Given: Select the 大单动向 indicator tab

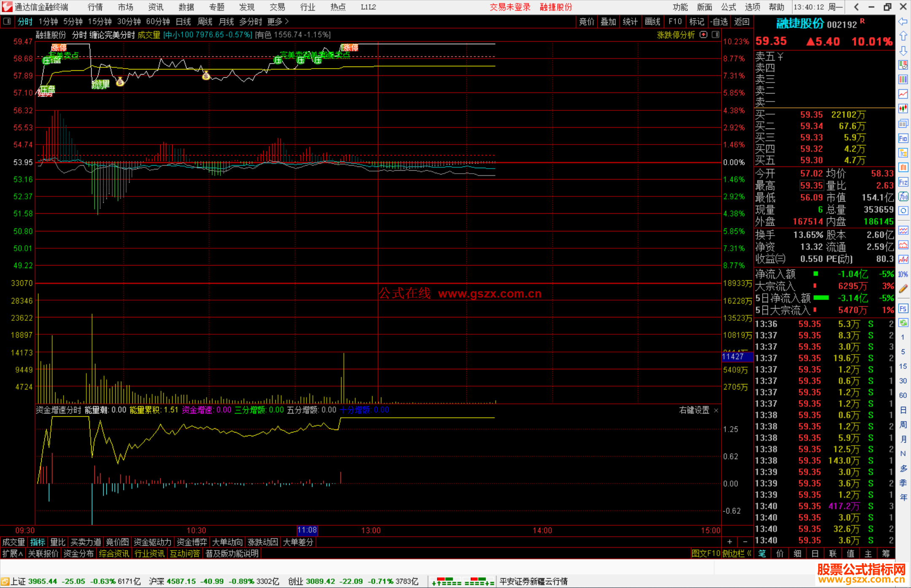Looking at the screenshot, I should tap(227, 542).
